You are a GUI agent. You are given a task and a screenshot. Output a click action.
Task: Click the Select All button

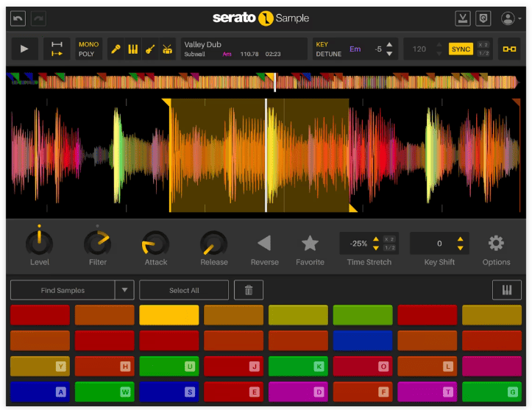[x=184, y=290]
